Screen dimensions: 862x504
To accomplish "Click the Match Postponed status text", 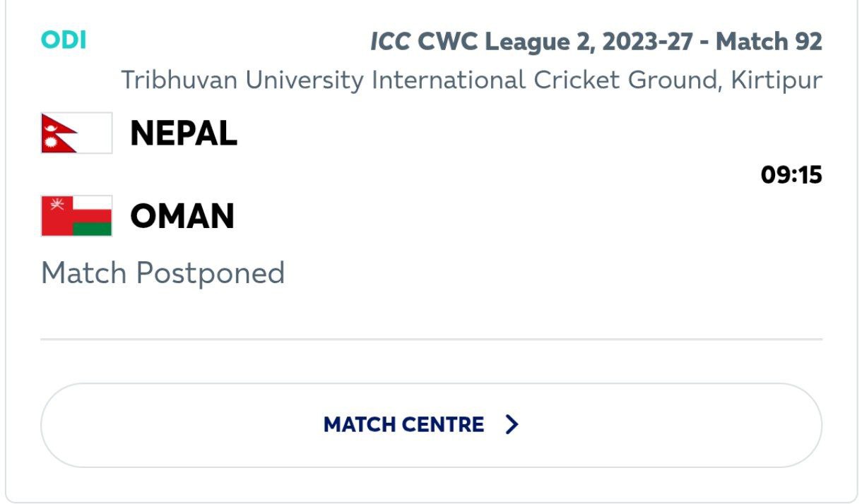I will click(x=163, y=273).
